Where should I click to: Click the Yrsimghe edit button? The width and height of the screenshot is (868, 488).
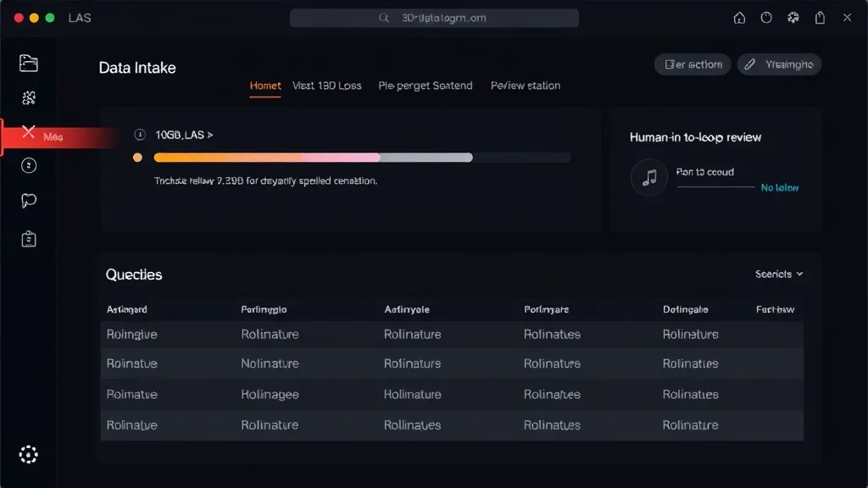(x=779, y=64)
